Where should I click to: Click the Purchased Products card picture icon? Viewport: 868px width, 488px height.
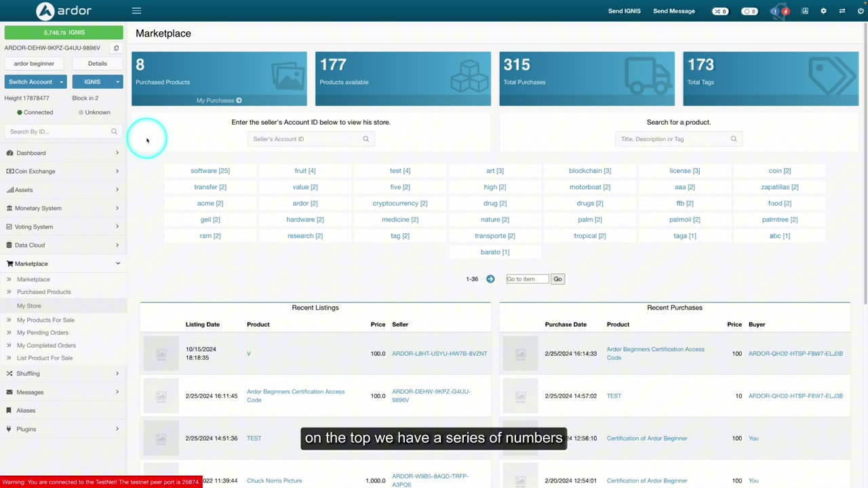[x=288, y=76]
